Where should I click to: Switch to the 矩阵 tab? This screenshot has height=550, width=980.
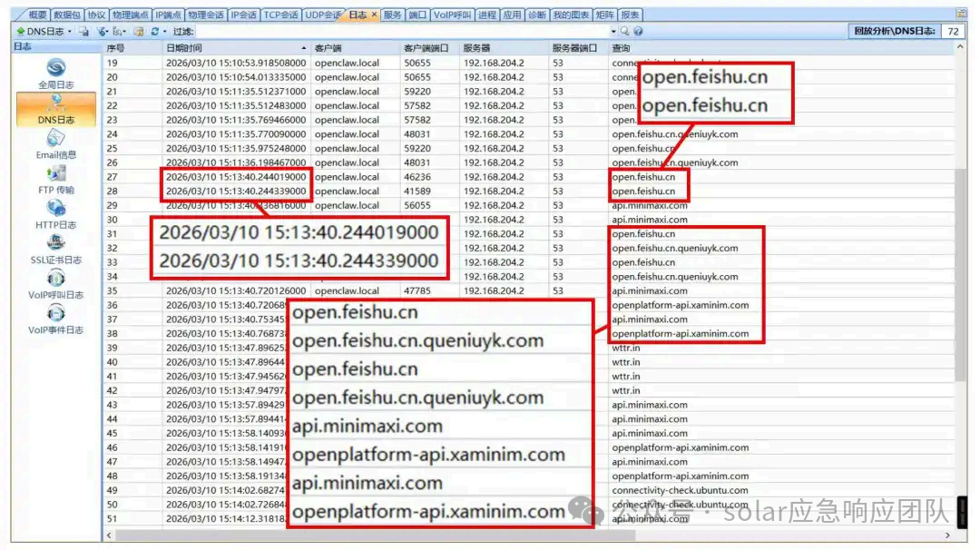point(604,15)
